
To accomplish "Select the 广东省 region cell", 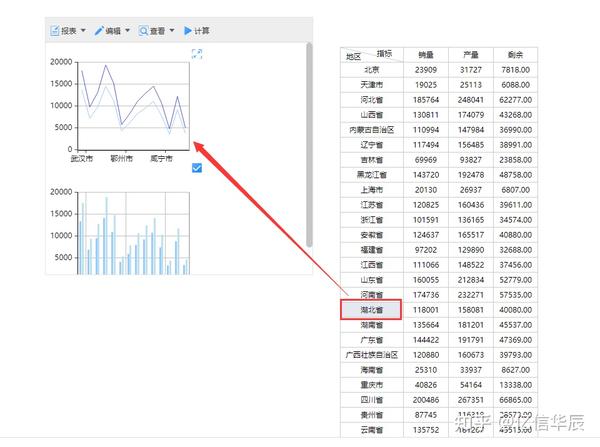I will point(372,340).
